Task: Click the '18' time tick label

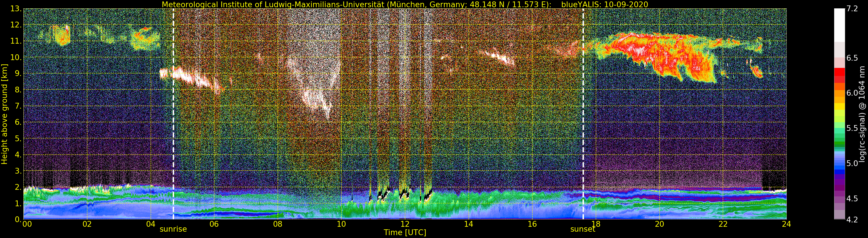Action: tap(596, 224)
